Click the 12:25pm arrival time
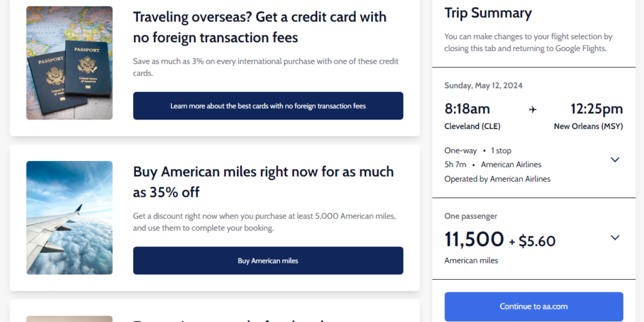The width and height of the screenshot is (644, 322). point(596,109)
